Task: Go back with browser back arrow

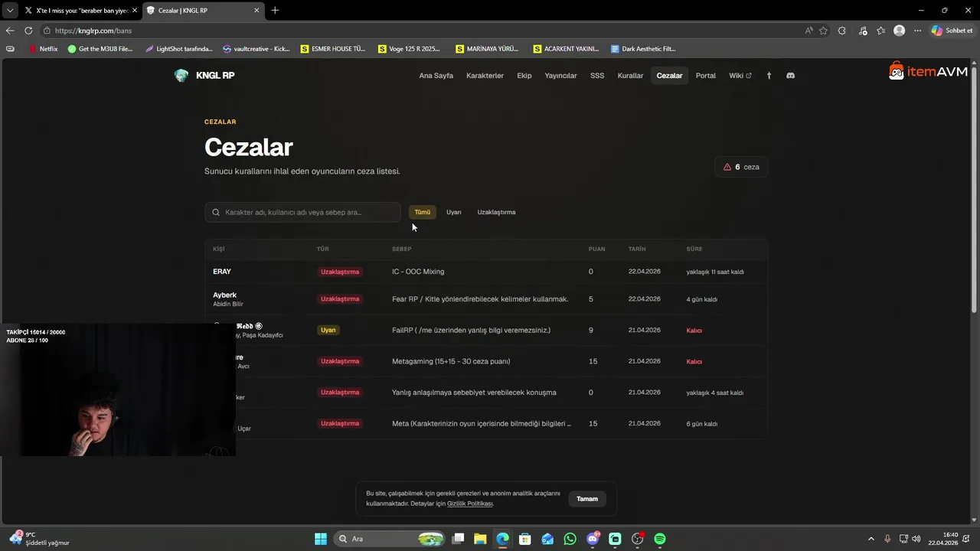Action: (10, 31)
